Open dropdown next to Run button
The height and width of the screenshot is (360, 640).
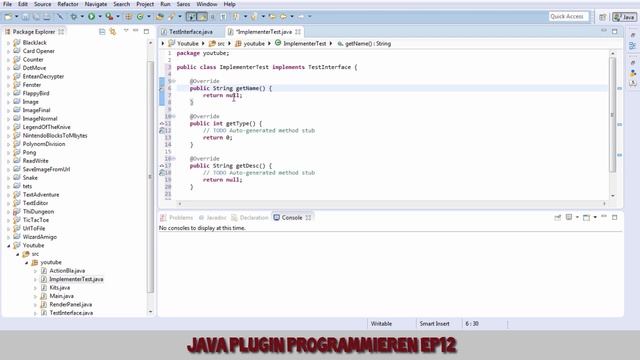tap(100, 17)
